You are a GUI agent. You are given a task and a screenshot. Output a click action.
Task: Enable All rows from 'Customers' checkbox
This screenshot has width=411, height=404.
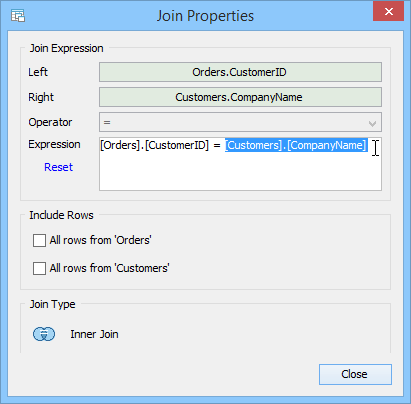[39, 268]
